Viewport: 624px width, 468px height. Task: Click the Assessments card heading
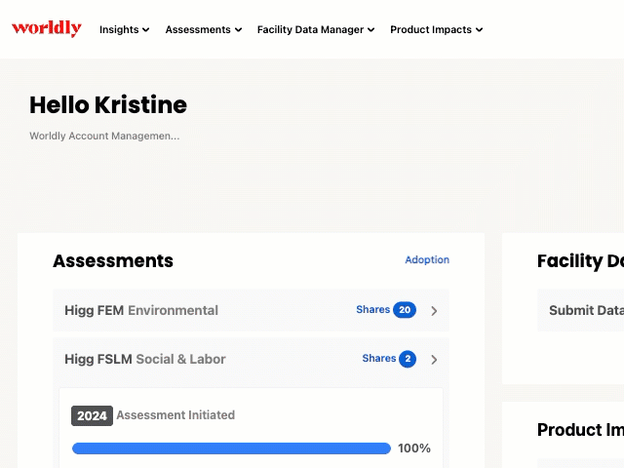pos(113,261)
